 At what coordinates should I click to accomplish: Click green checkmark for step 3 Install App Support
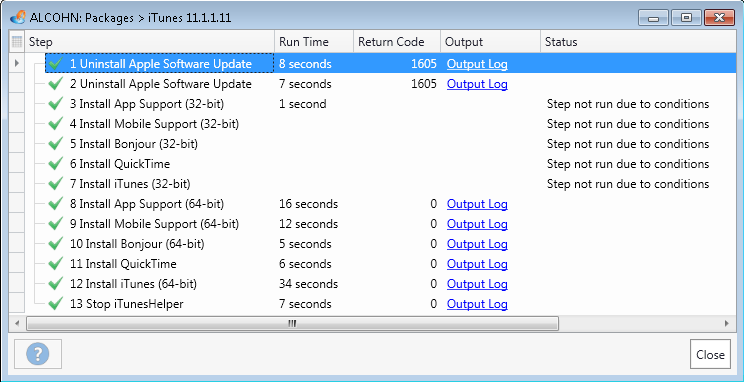56,104
